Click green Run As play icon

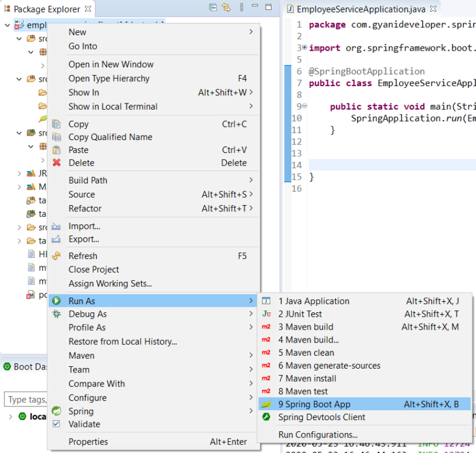56,301
